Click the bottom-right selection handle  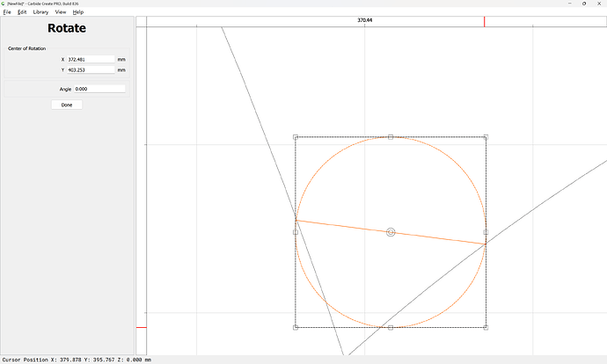click(486, 327)
